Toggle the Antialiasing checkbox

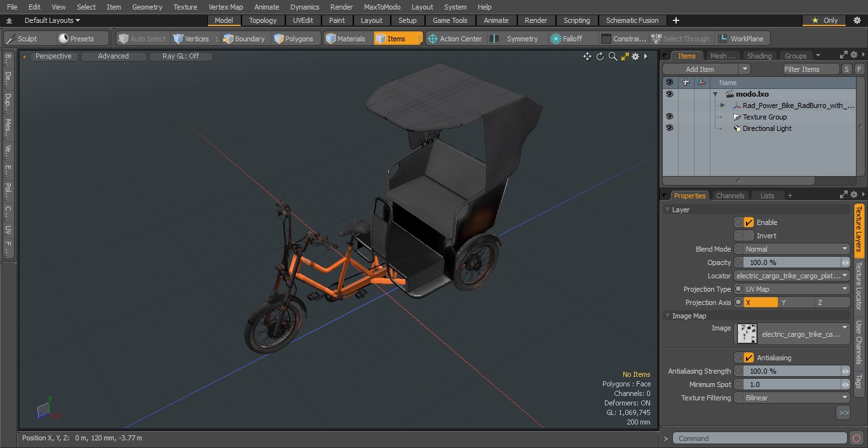[x=749, y=358]
